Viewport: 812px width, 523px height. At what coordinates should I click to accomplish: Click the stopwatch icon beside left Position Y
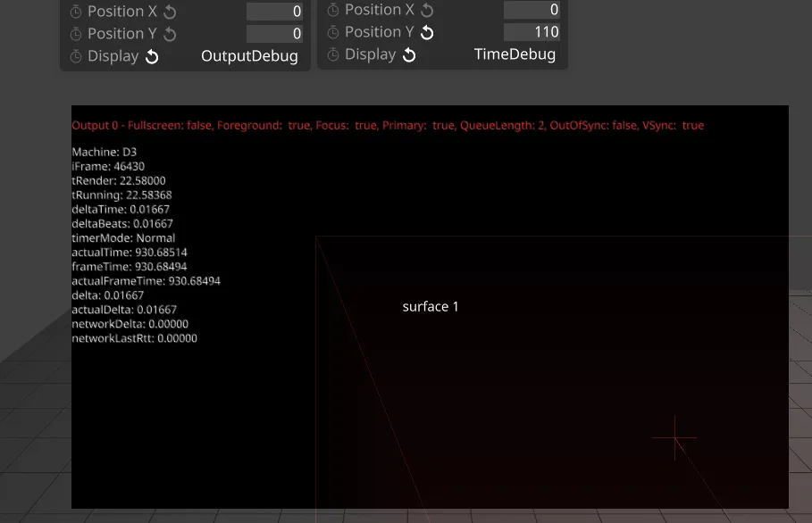coord(75,34)
